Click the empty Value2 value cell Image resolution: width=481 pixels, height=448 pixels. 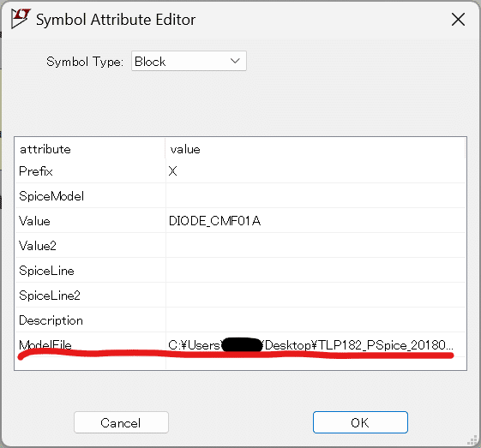pos(316,246)
